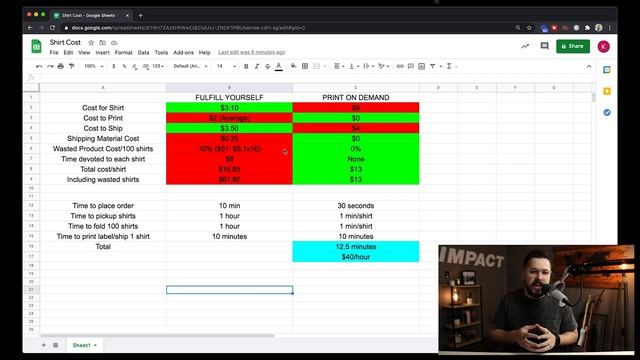Image resolution: width=640 pixels, height=360 pixels.
Task: Open Tasks in the side panel
Action: 607,112
